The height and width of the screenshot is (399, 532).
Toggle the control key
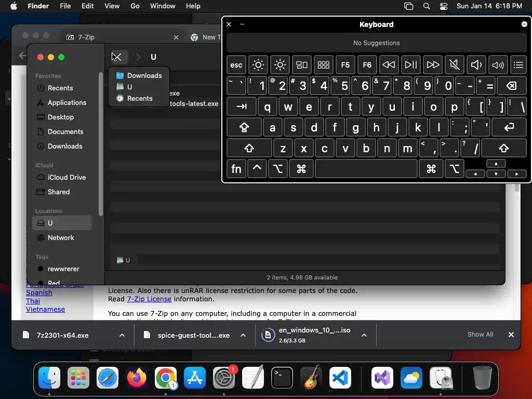[x=257, y=169]
